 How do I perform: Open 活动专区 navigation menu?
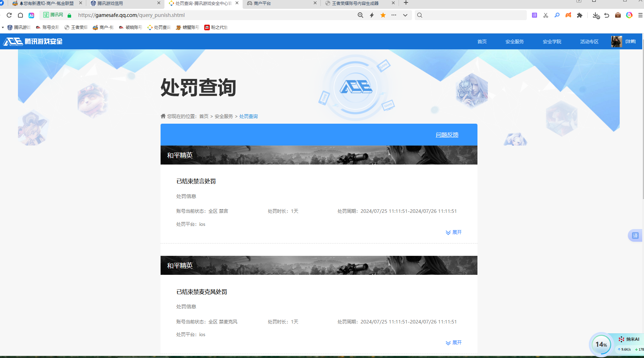click(589, 42)
